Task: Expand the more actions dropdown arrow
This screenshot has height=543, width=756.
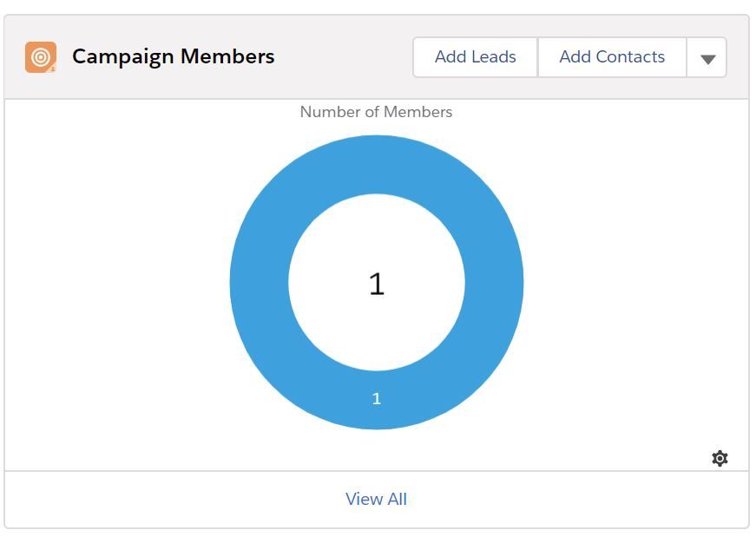Action: pos(707,58)
